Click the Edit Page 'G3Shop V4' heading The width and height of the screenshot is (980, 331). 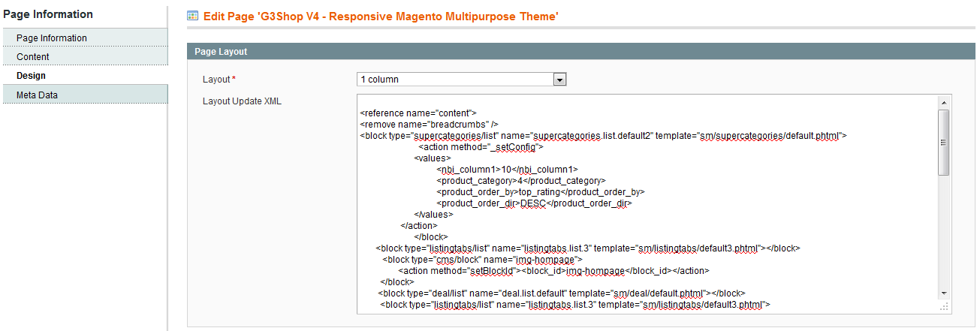(381, 16)
